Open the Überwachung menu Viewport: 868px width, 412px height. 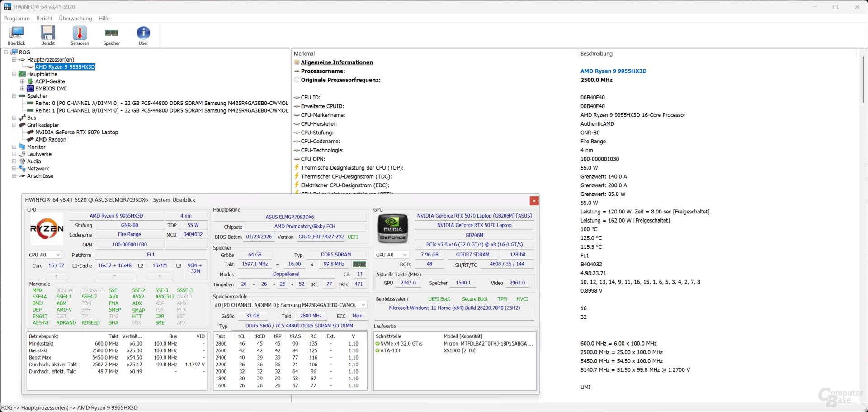[x=75, y=19]
